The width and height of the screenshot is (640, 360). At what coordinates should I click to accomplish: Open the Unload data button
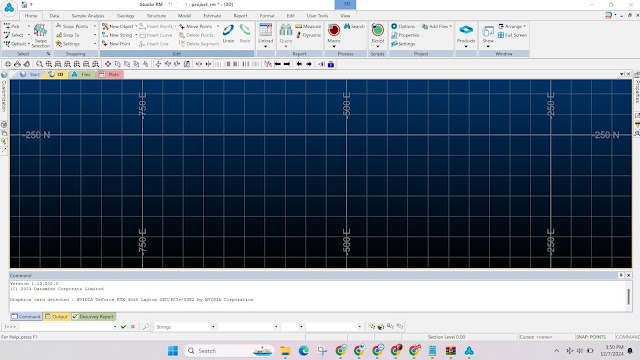[x=265, y=35]
